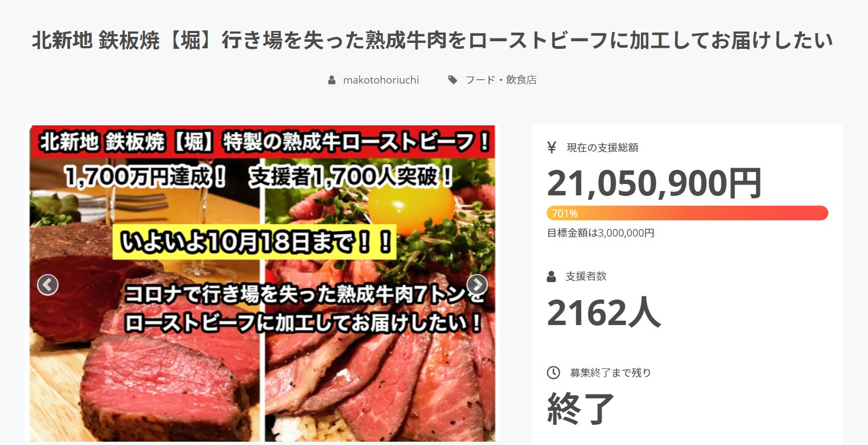Click the 終了 campaign status text
Screen dimensions: 868x445
pos(581,408)
